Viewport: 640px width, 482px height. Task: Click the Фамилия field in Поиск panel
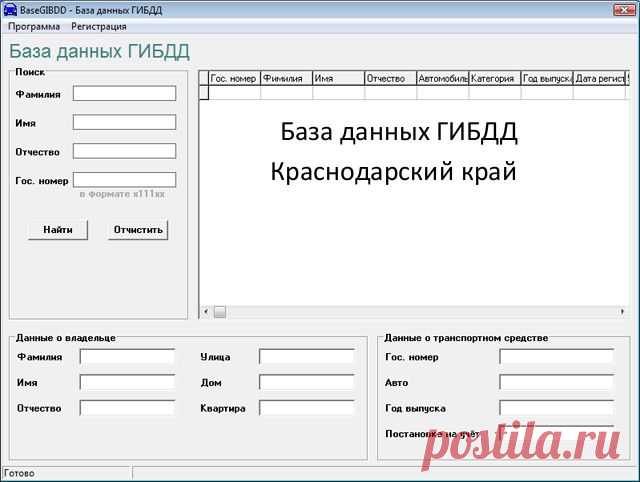(124, 93)
